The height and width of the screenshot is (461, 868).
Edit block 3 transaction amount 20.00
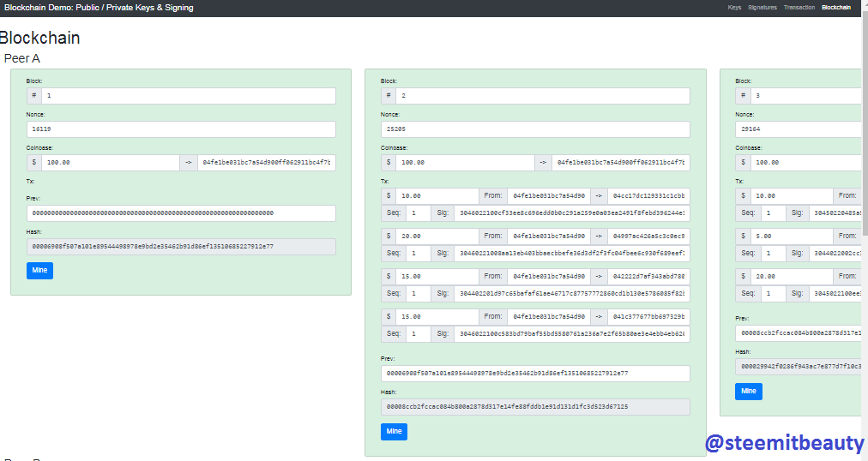[x=792, y=277]
